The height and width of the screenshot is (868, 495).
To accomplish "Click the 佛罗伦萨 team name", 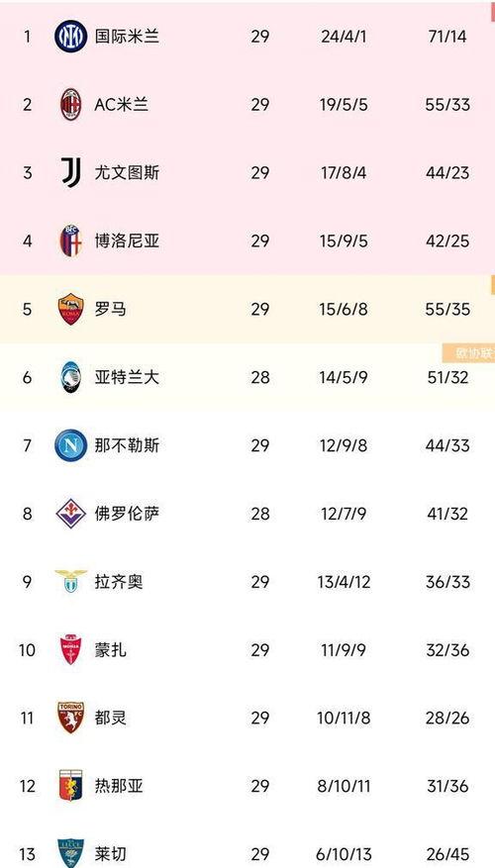I will click(127, 514).
